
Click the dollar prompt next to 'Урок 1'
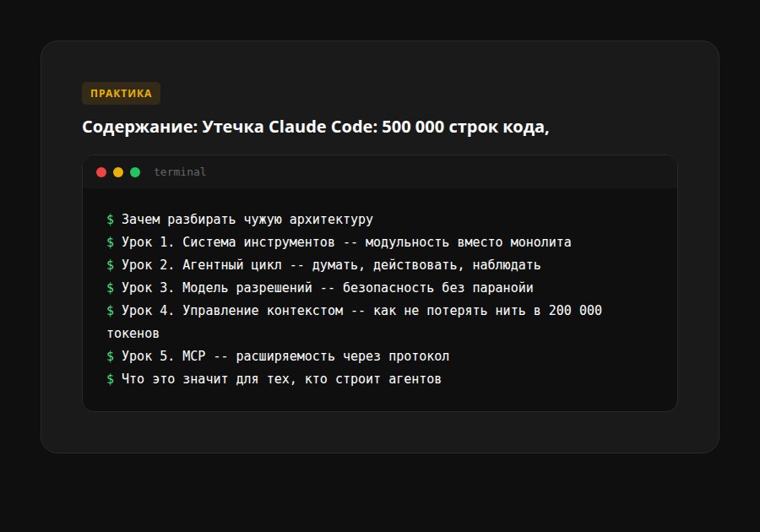[109, 242]
